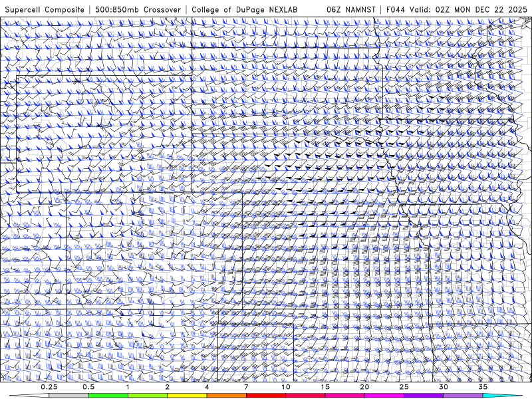Select the lavender legend segment from 30 to 35
532x399 pixels.
(x=463, y=396)
